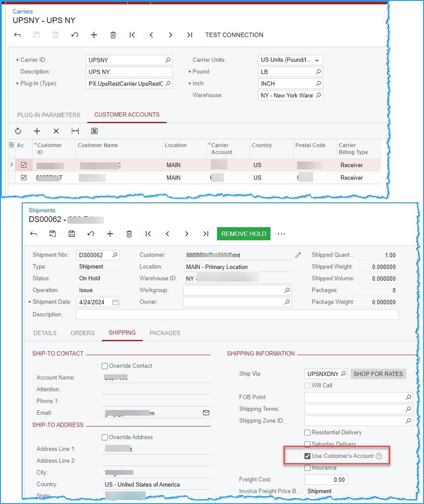Fit columns icon in Customer Accounts grid

pos(75,131)
